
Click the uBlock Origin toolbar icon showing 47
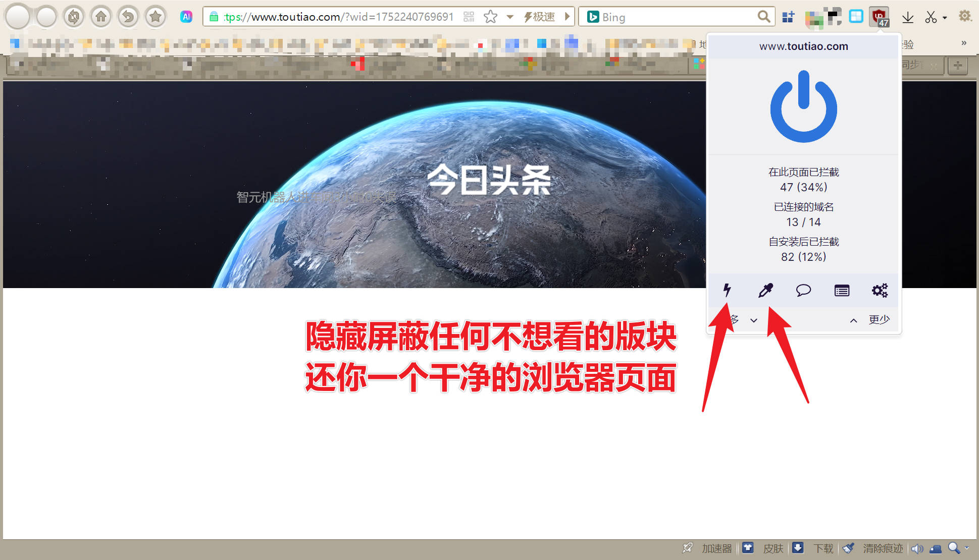880,17
